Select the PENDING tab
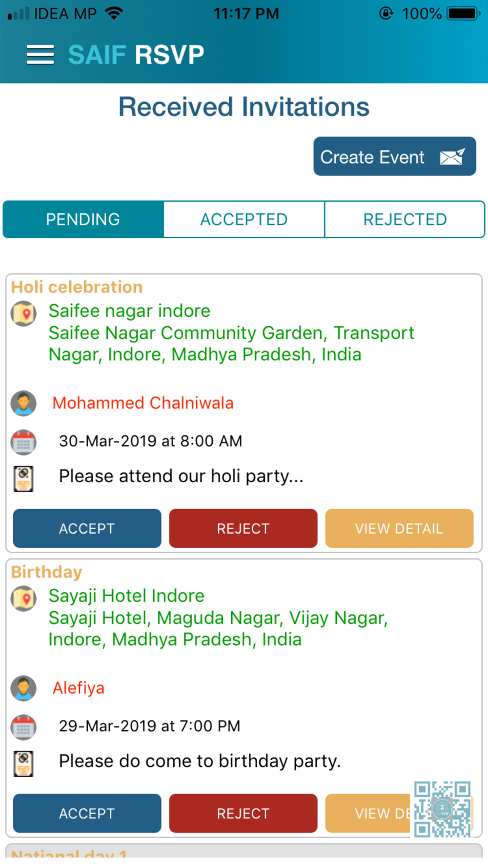 (x=83, y=219)
